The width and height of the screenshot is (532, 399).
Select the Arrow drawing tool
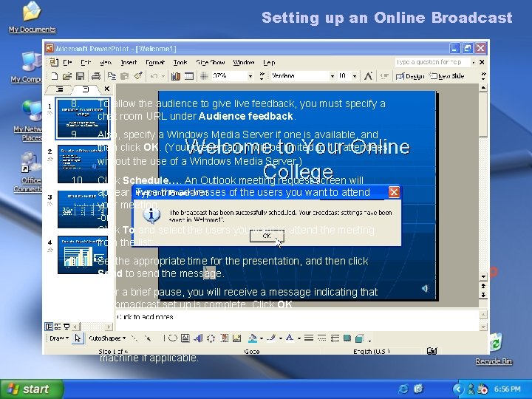pos(148,338)
